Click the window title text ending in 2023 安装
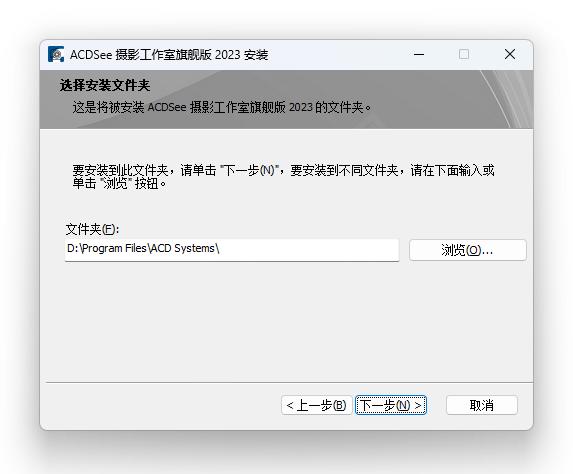573x474 pixels. 169,55
